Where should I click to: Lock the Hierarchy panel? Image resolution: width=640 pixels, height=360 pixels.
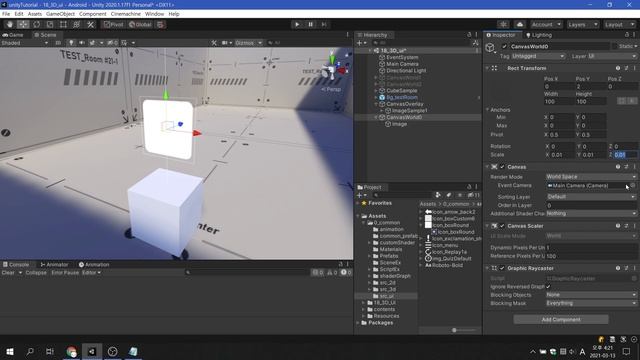click(x=469, y=35)
